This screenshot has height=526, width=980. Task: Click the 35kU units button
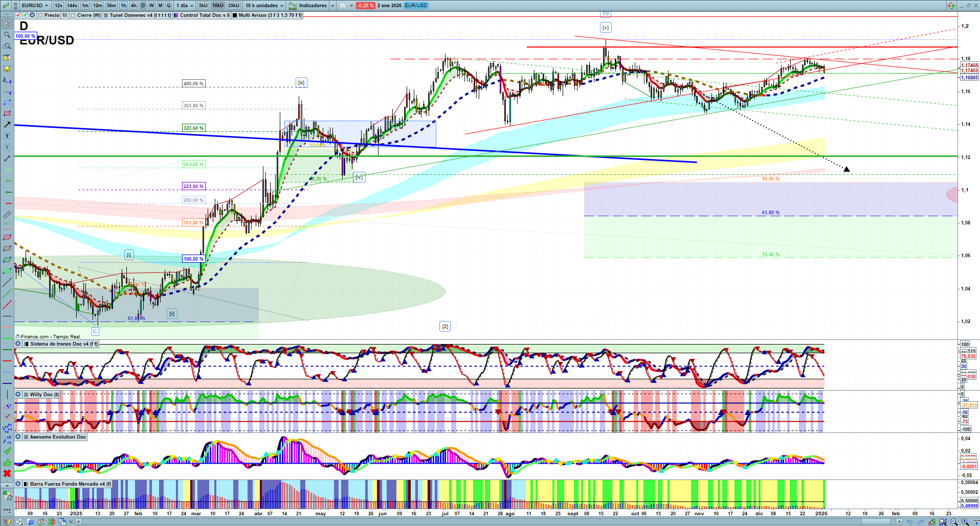point(233,6)
